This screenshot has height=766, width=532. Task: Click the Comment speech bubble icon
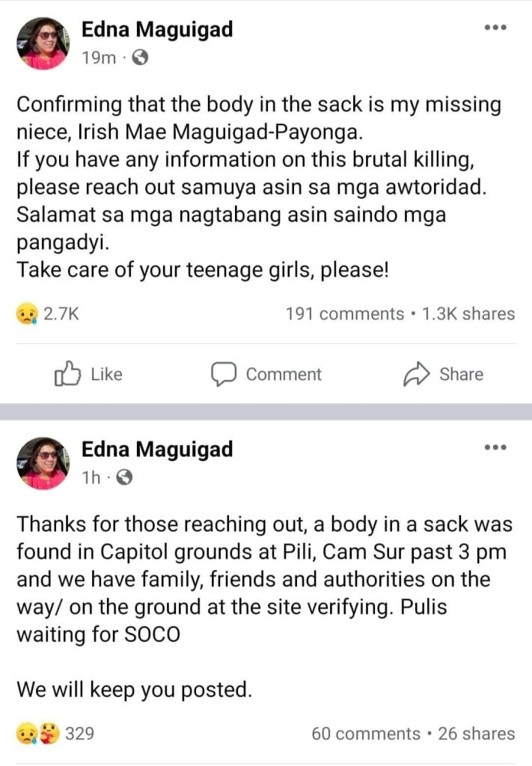click(224, 374)
